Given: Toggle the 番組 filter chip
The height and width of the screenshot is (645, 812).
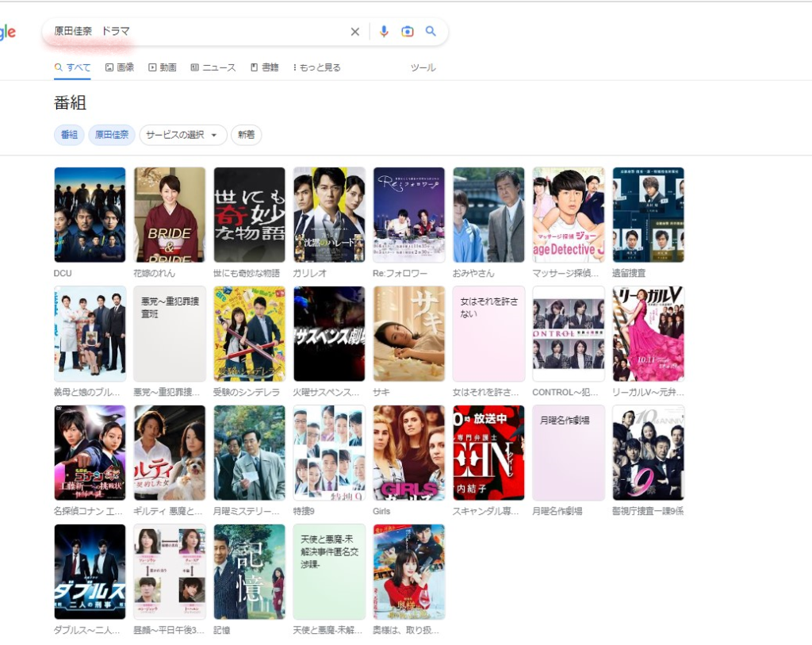Looking at the screenshot, I should coord(70,135).
